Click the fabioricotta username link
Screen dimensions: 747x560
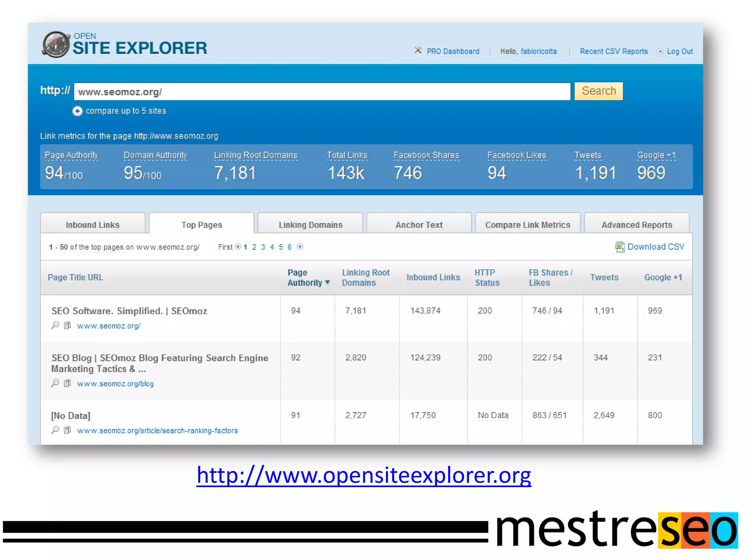pos(539,51)
